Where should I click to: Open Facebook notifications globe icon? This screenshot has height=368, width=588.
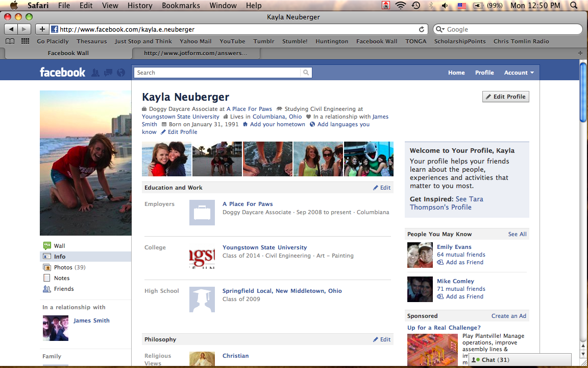click(121, 73)
